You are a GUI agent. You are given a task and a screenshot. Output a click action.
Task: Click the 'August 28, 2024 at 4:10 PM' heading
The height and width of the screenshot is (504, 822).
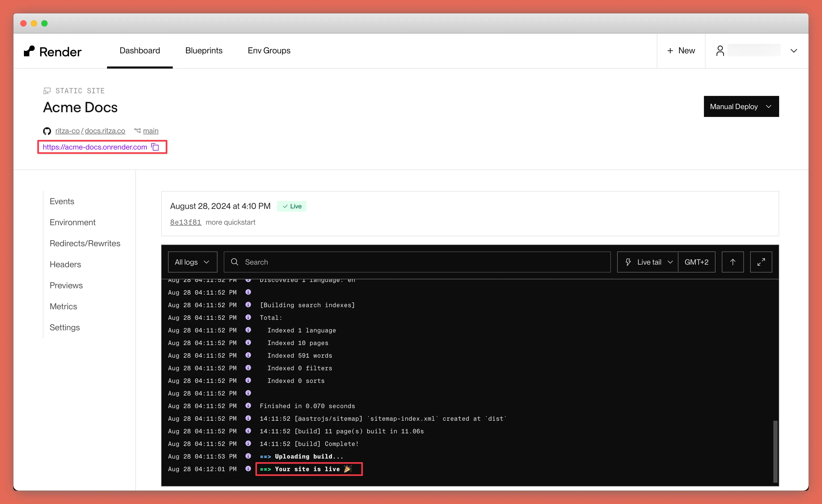pyautogui.click(x=220, y=206)
